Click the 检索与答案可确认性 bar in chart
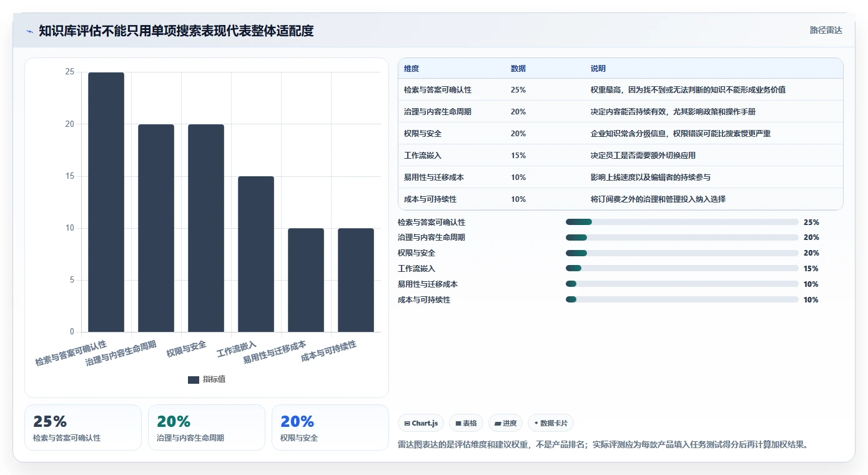The image size is (868, 475). [106, 202]
